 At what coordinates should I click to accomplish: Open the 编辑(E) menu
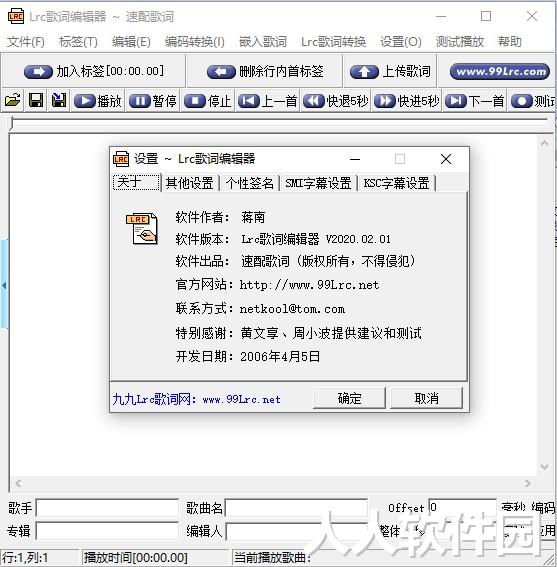[131, 42]
